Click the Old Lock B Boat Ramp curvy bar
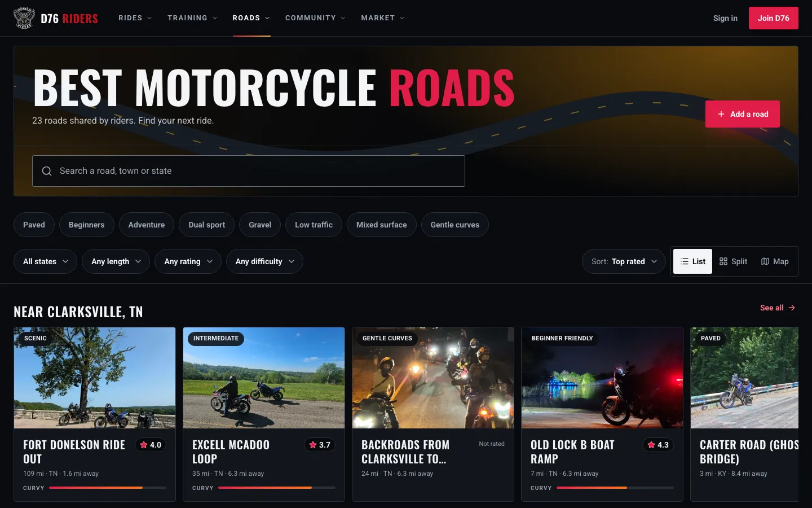 [615, 488]
